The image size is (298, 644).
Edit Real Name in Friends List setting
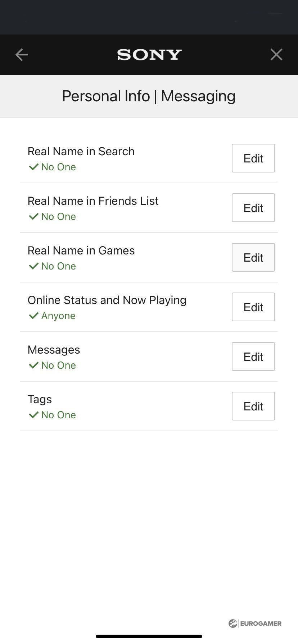click(x=253, y=208)
